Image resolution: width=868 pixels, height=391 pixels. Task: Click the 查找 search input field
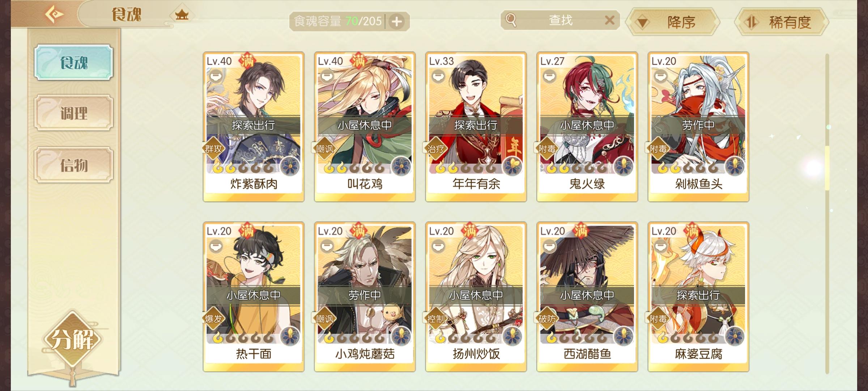(560, 20)
